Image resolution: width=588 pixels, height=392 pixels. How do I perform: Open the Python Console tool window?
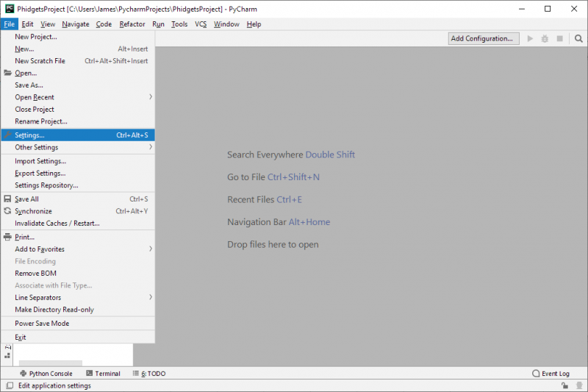pos(46,374)
